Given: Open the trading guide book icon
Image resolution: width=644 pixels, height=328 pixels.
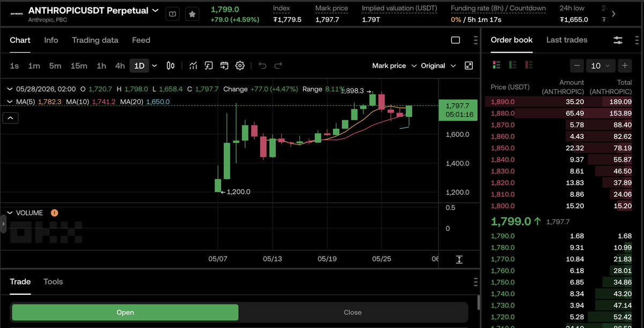Looking at the screenshot, I should click(x=172, y=14).
